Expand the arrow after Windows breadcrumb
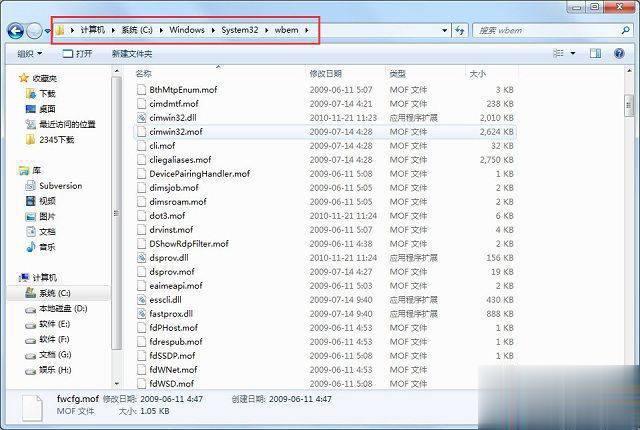Image resolution: width=640 pixels, height=430 pixels. [x=213, y=30]
